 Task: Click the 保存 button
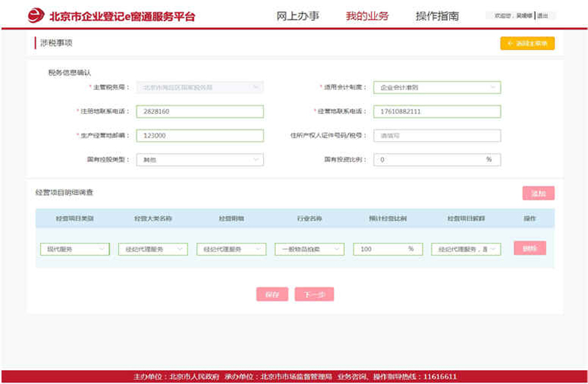coord(272,294)
